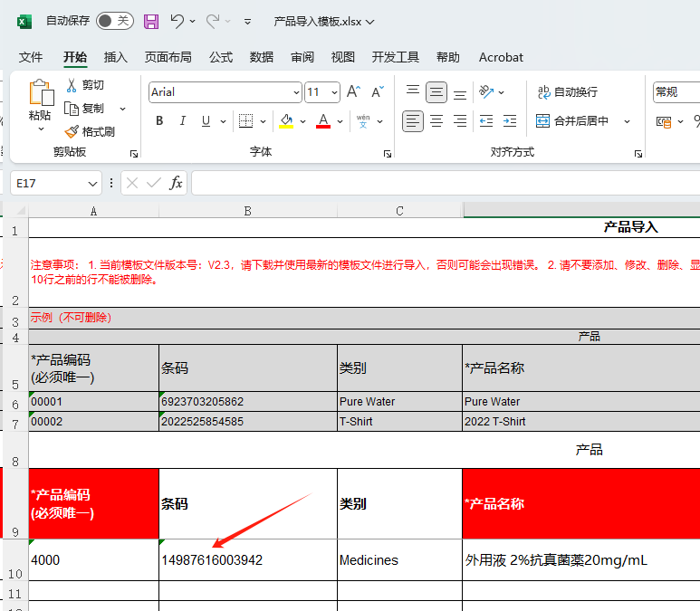The width and height of the screenshot is (700, 611).
Task: Open the 常规 number format box
Action: [676, 92]
